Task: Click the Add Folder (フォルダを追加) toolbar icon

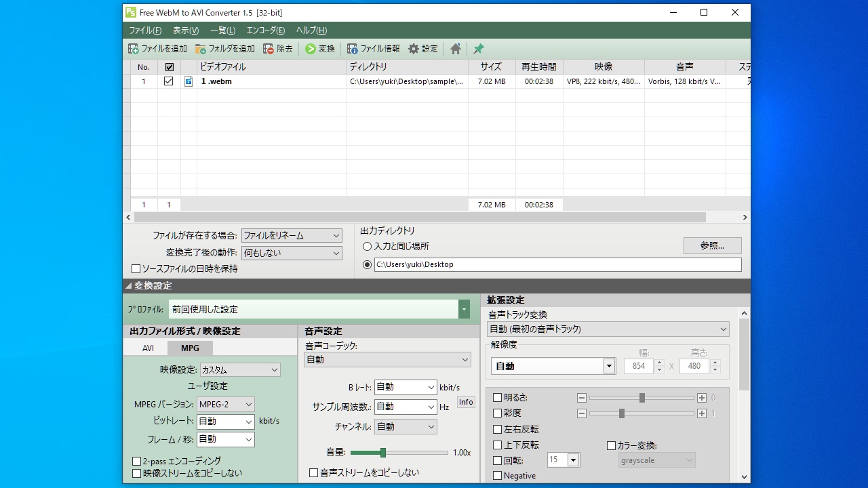Action: click(x=200, y=49)
